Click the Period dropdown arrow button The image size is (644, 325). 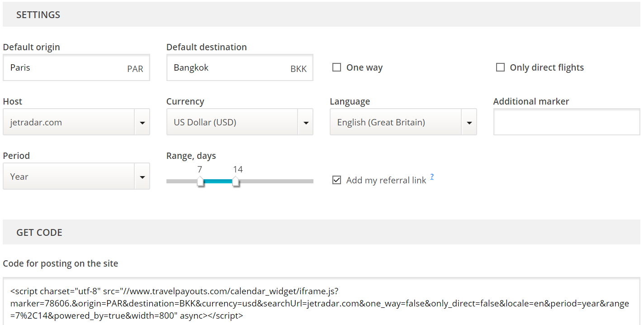(x=142, y=177)
